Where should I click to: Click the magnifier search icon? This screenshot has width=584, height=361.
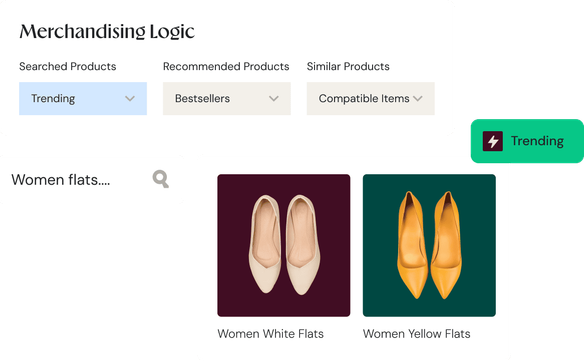161,179
